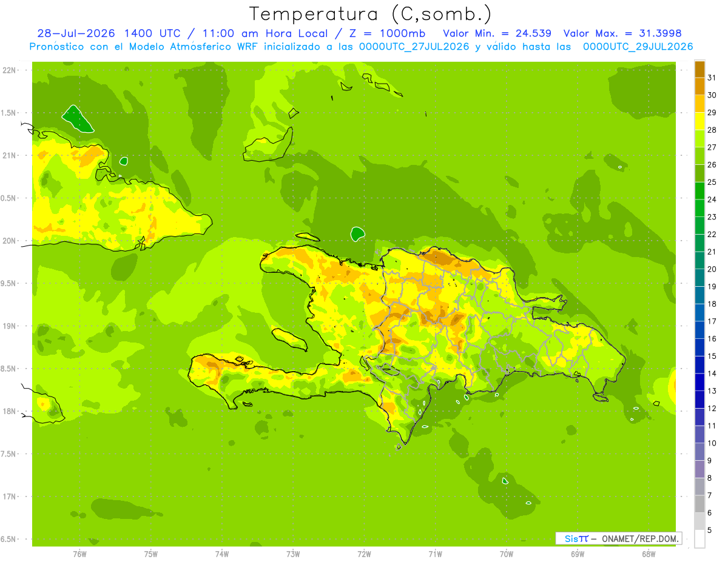Image resolution: width=728 pixels, height=562 pixels.
Task: Click the legend value '20'
Action: click(712, 269)
